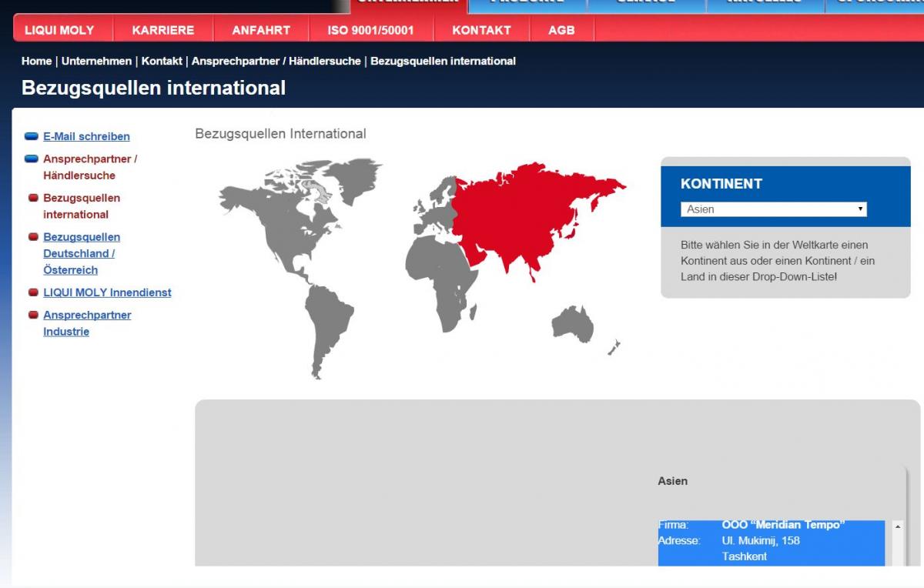
Task: Switch to the ISO 9001/50001 tab
Action: (371, 30)
